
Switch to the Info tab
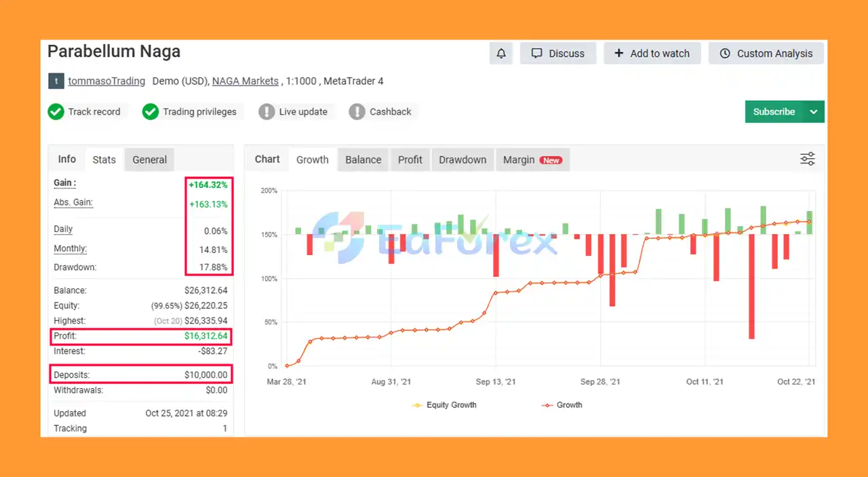tap(67, 159)
